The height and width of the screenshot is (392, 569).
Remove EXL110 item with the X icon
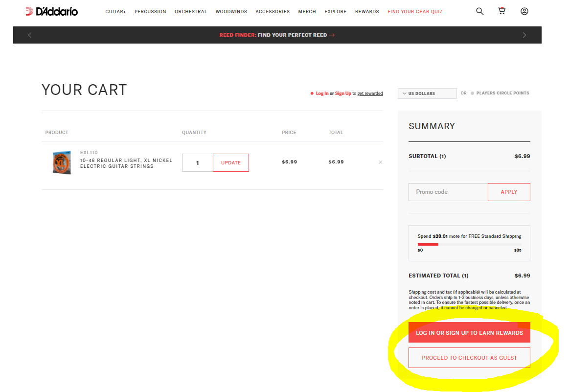(380, 162)
